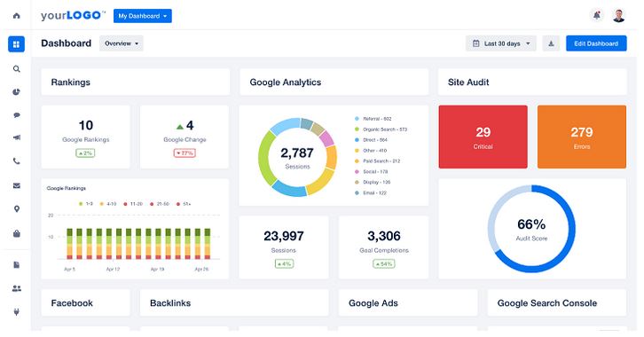Toggle the Display legend entry

(372, 182)
